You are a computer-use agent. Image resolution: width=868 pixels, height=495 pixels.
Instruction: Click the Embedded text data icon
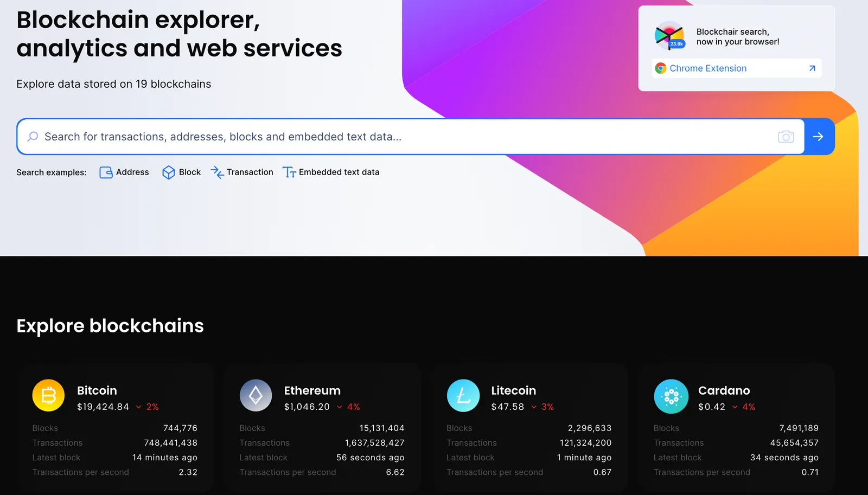(289, 172)
